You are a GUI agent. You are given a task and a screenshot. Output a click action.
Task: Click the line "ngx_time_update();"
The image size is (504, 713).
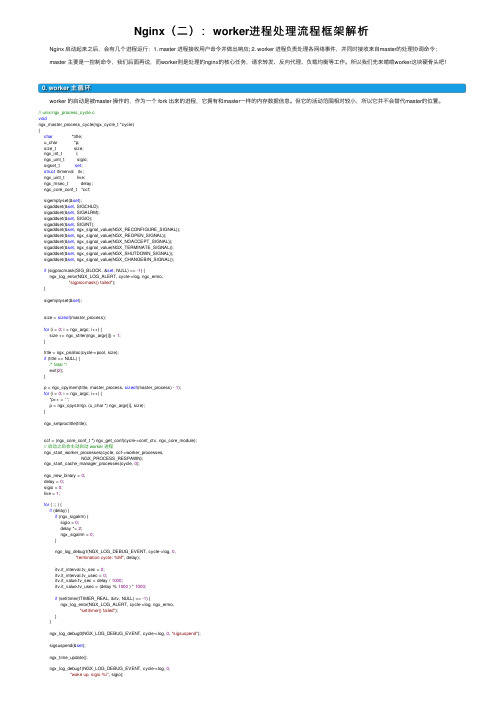[68, 657]
